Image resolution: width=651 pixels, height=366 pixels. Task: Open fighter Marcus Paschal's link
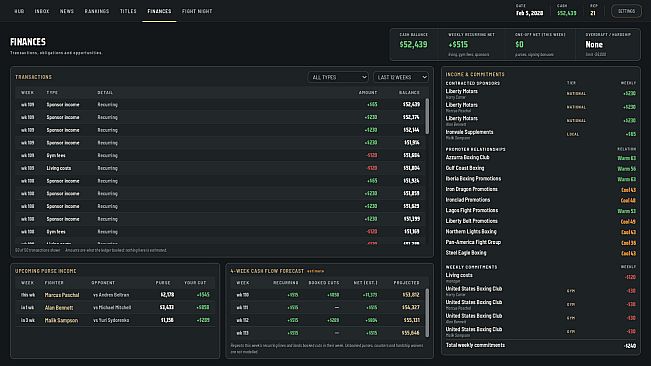tap(62, 295)
